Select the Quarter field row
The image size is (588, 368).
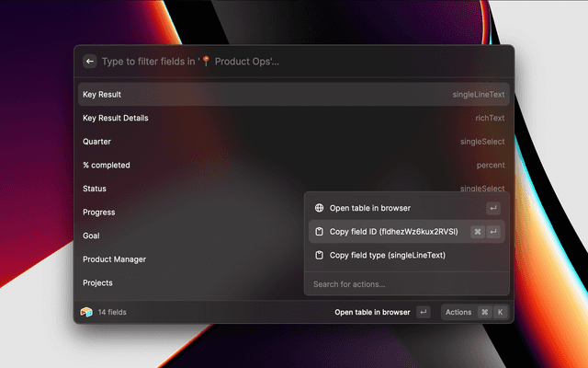[293, 142]
